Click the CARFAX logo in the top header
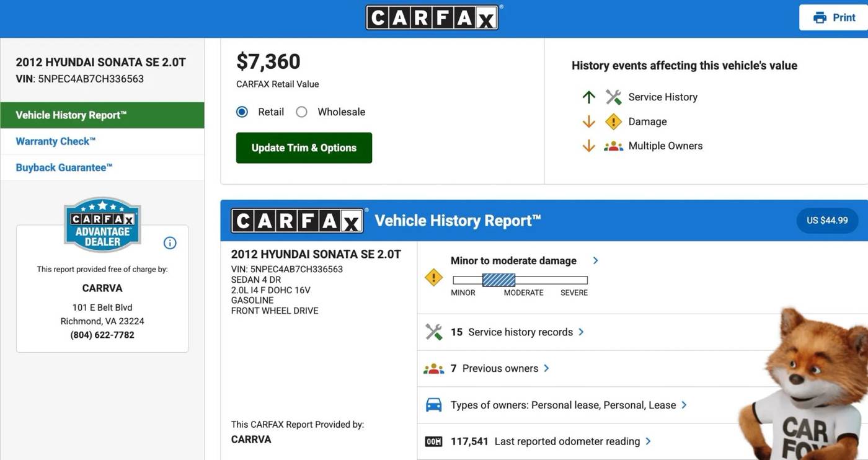Image resolution: width=868 pixels, height=460 pixels. pyautogui.click(x=432, y=17)
